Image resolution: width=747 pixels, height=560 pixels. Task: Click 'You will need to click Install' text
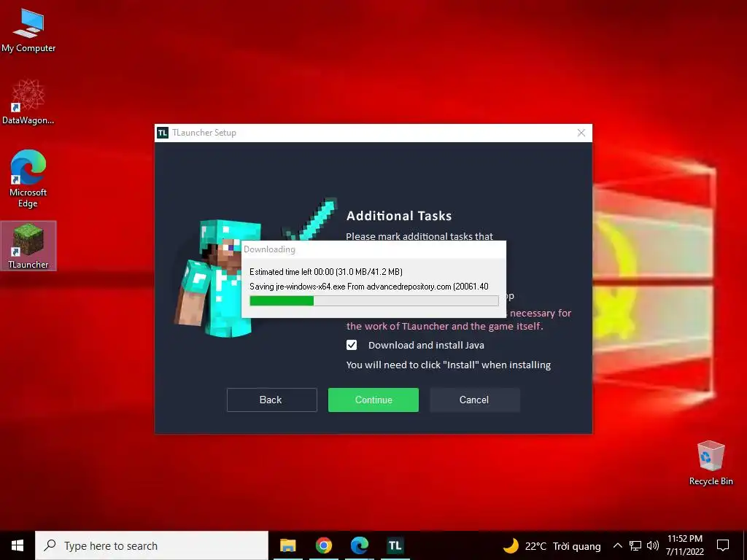(x=449, y=365)
